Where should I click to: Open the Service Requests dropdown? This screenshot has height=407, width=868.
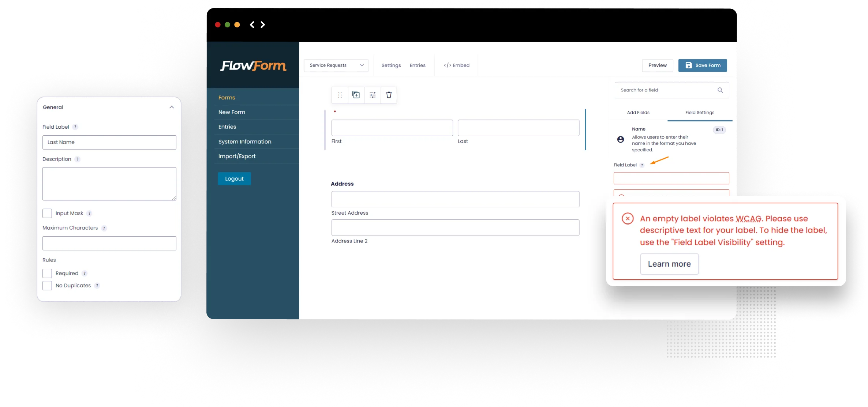[336, 65]
